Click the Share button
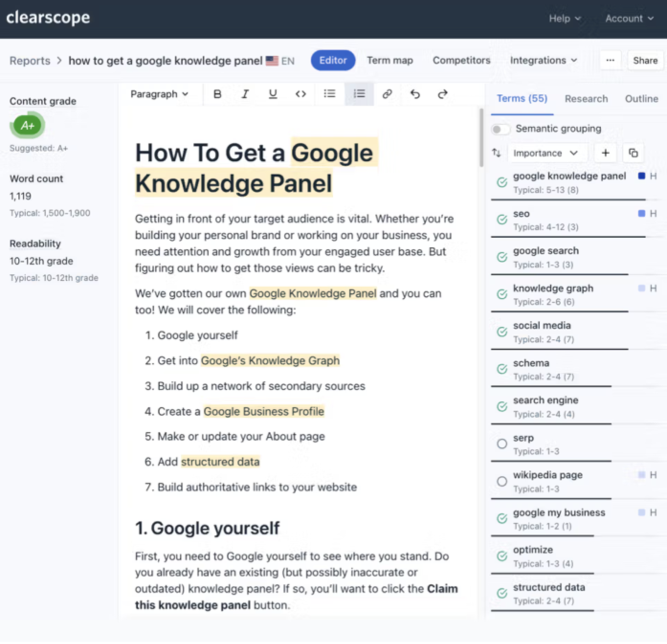Viewport: 667px width, 644px height. click(645, 60)
